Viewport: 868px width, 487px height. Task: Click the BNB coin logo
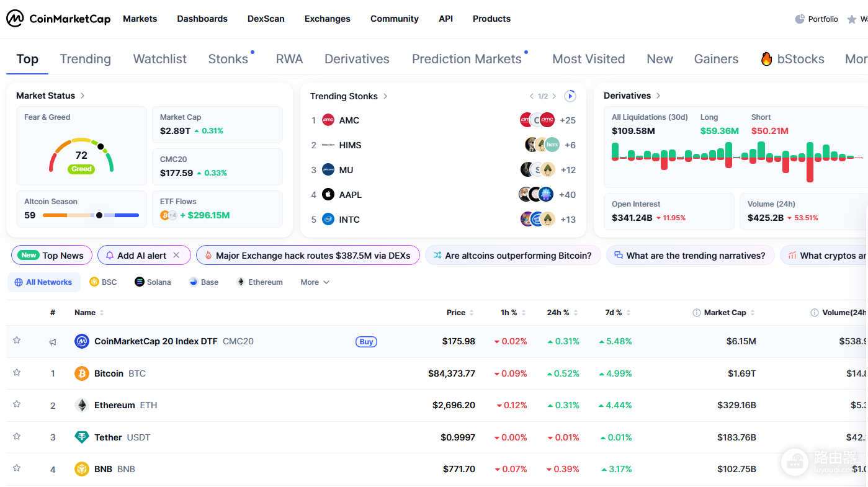click(x=82, y=469)
